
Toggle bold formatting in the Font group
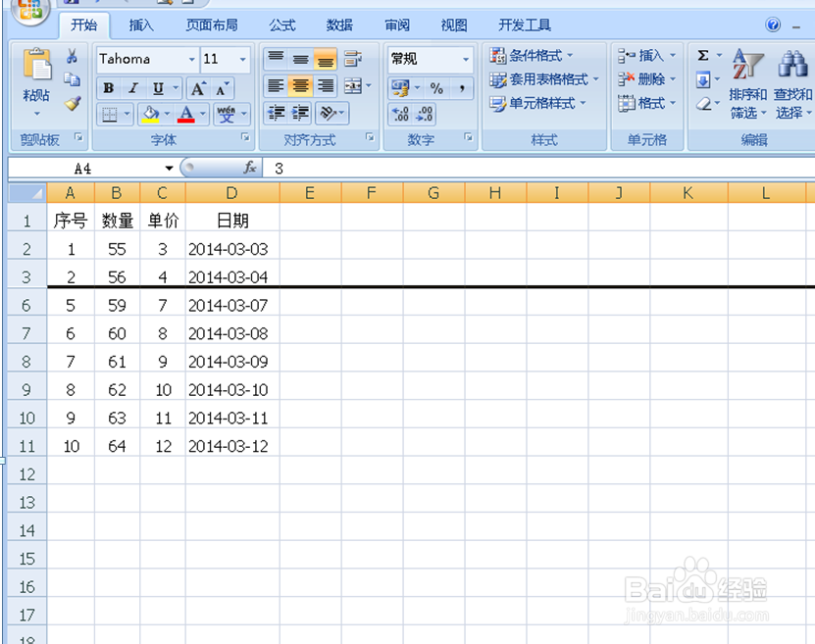pyautogui.click(x=108, y=87)
